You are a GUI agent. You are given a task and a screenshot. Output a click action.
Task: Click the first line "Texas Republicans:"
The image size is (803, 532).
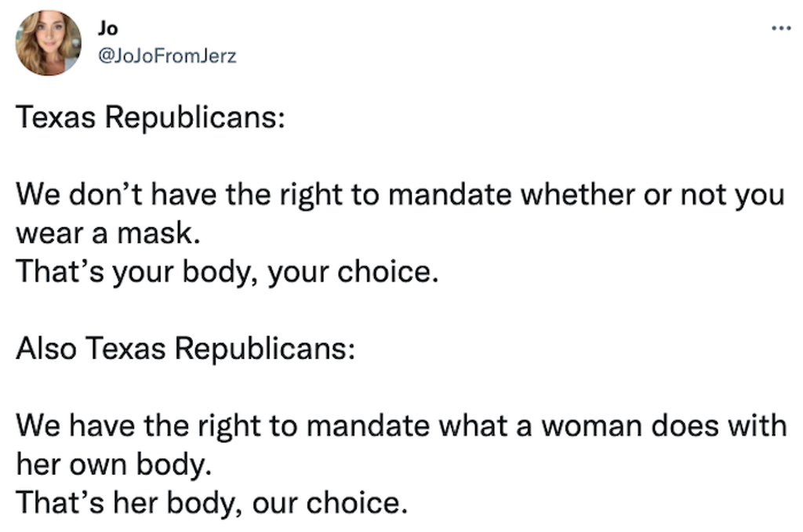tap(151, 118)
